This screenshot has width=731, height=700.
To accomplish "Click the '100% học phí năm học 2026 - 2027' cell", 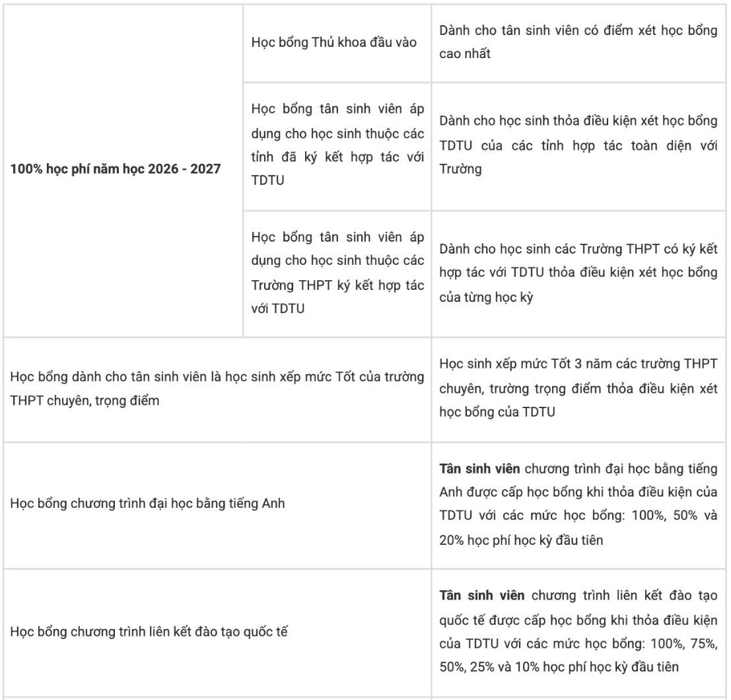I will (123, 170).
